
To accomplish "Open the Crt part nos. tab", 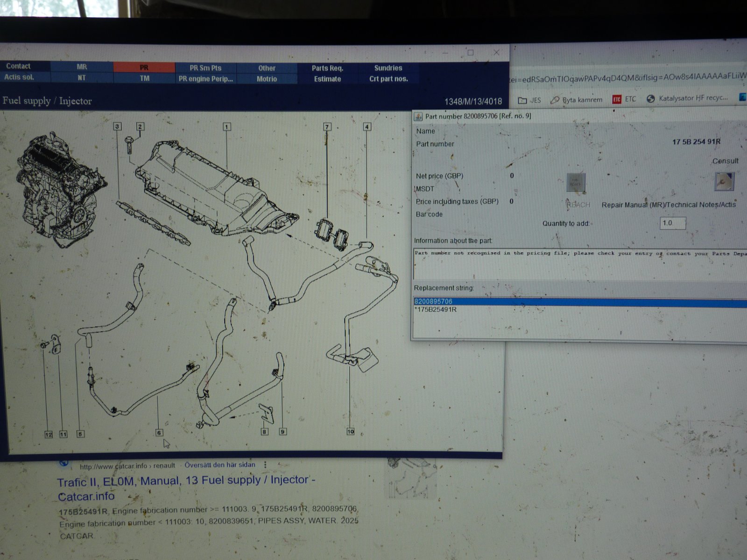I will pyautogui.click(x=388, y=79).
